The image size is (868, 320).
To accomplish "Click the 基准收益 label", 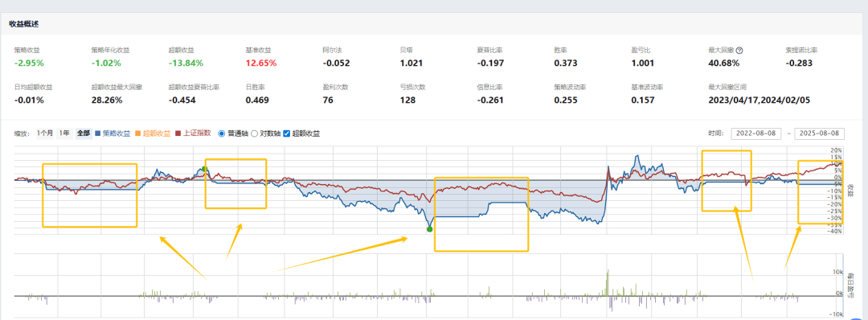I will [258, 50].
